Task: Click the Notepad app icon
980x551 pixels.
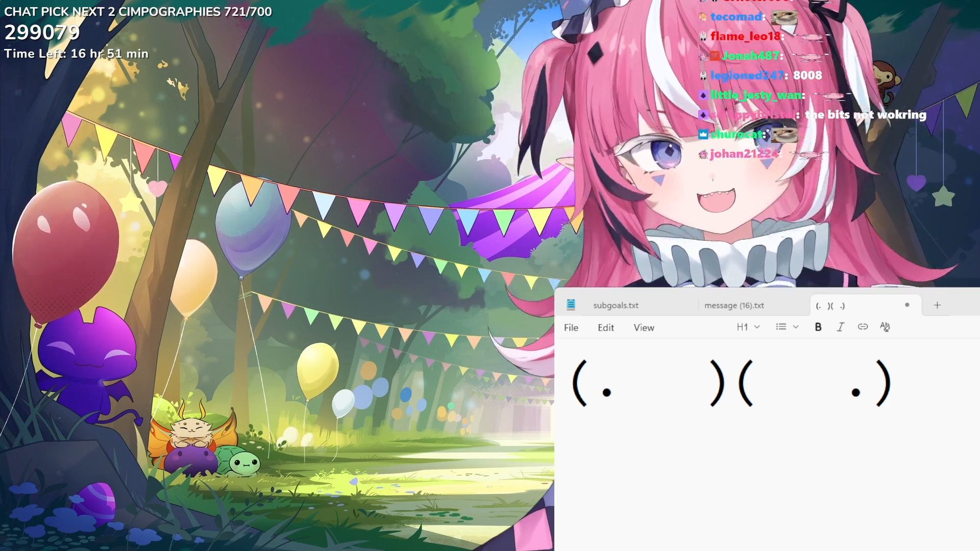Action: pos(571,305)
